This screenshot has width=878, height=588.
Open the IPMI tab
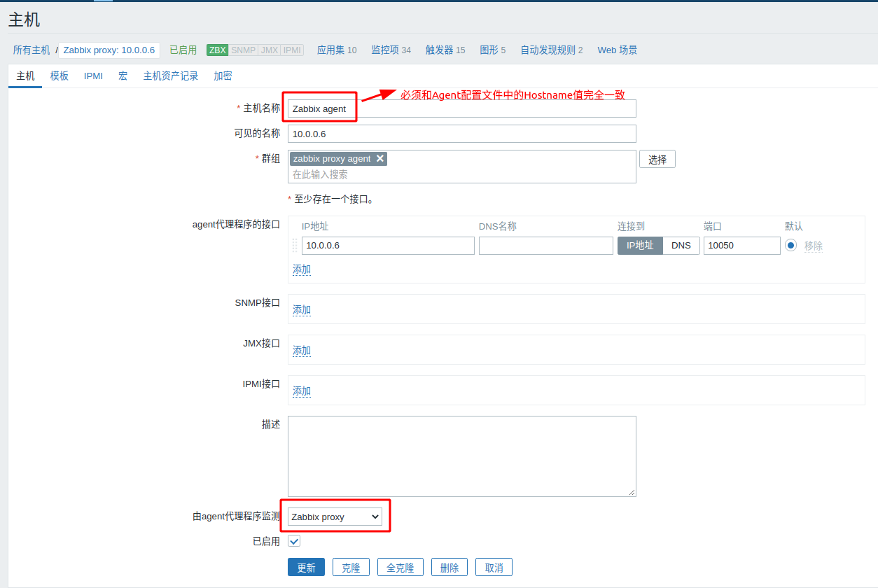pyautogui.click(x=93, y=76)
